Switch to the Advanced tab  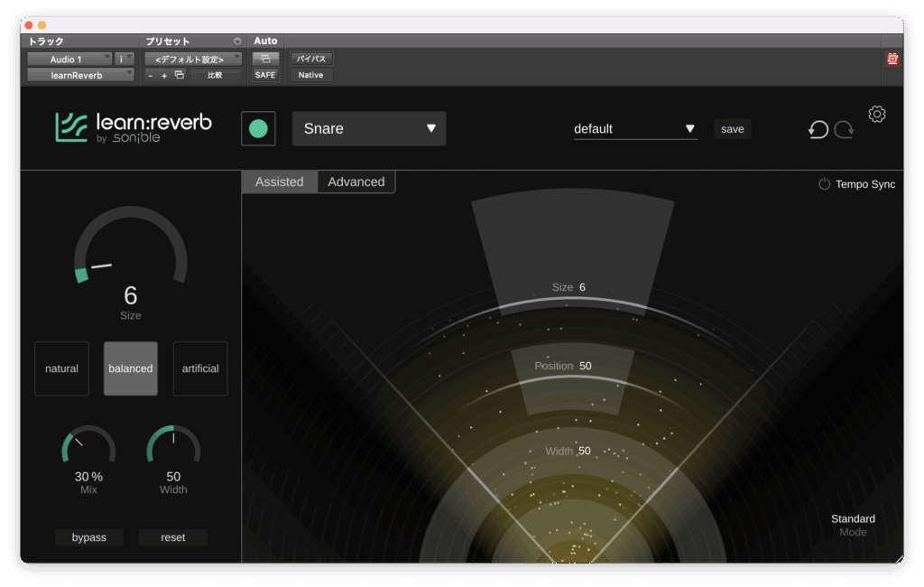(356, 182)
